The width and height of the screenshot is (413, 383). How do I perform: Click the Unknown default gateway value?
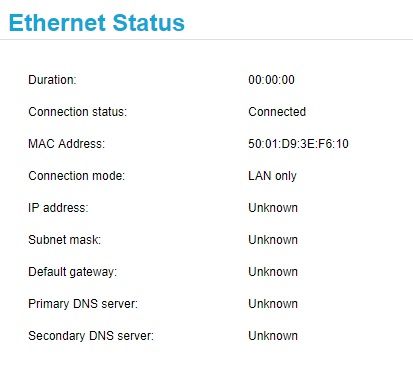click(273, 272)
